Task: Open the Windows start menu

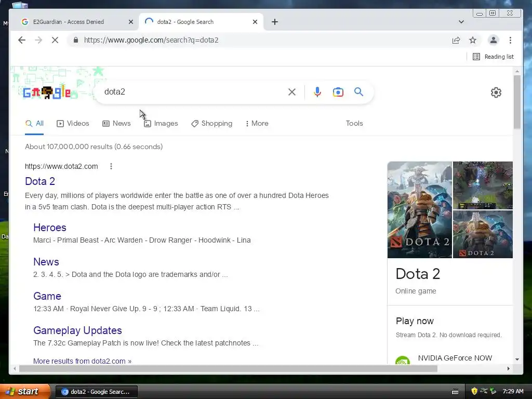Action: [x=24, y=392]
